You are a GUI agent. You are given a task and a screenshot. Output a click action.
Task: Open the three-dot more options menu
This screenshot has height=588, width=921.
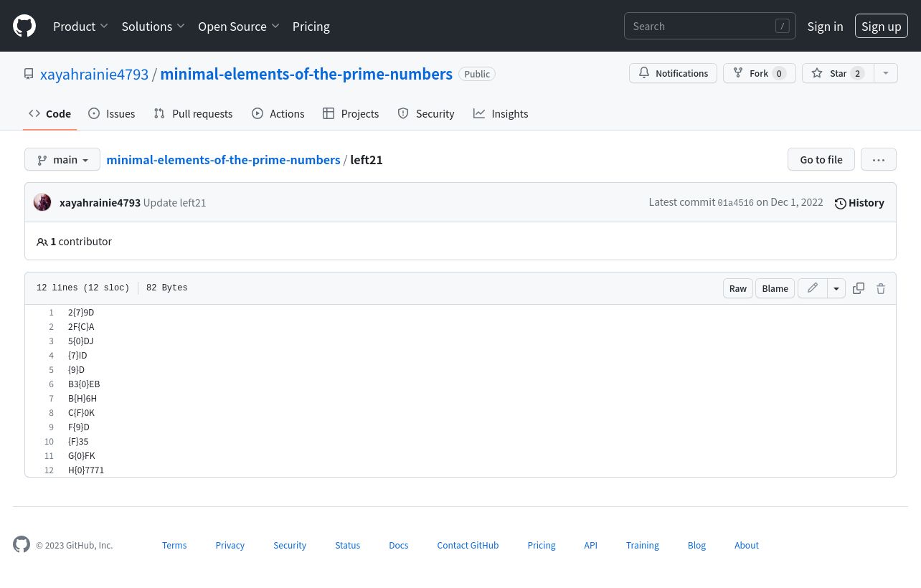[x=879, y=159]
